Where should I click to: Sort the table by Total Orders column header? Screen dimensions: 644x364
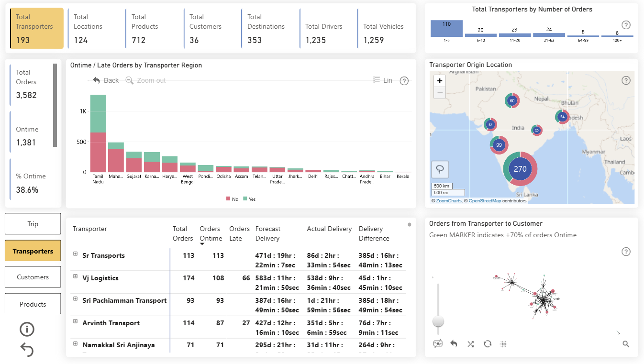pos(183,233)
